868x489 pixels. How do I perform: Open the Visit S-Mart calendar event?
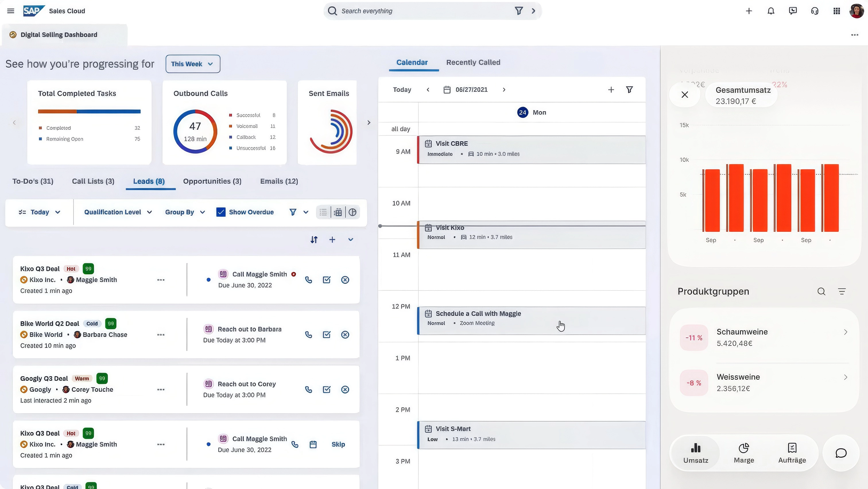coord(531,435)
